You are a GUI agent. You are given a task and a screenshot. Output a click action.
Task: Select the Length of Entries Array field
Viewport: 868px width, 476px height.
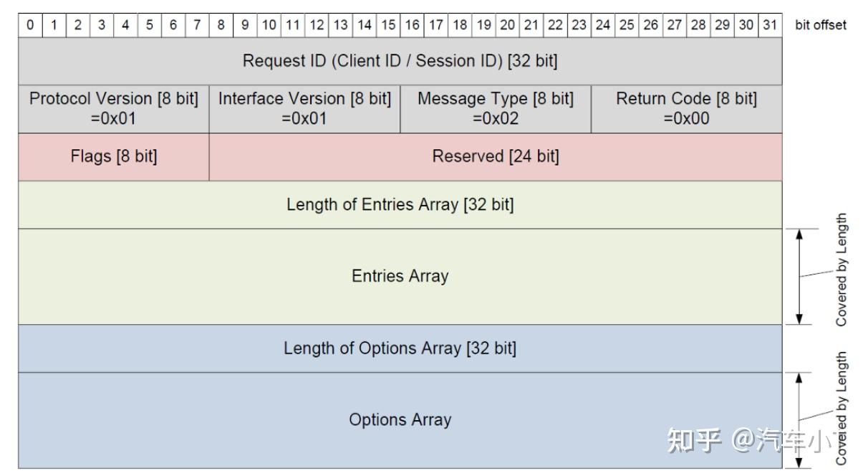click(x=400, y=204)
